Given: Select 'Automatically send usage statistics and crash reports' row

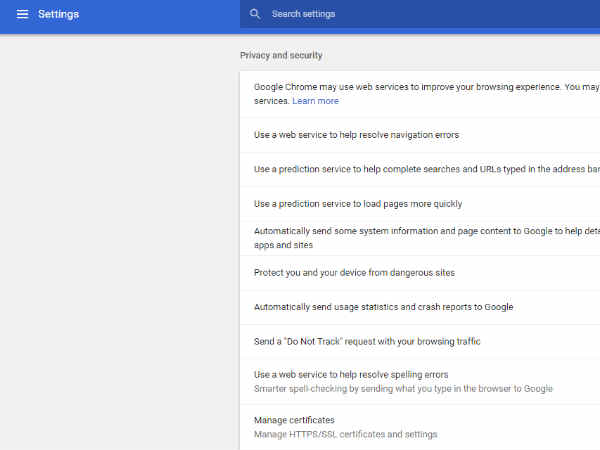Looking at the screenshot, I should [x=420, y=307].
